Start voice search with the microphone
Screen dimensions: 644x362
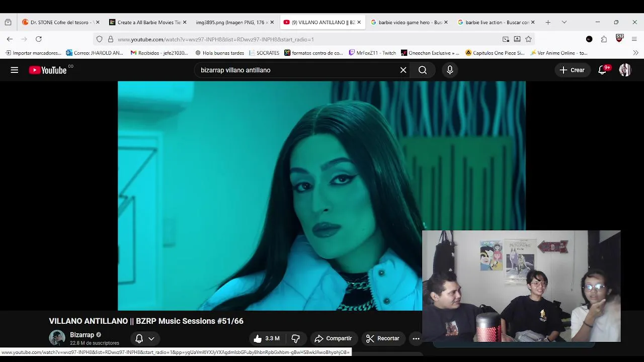point(450,70)
